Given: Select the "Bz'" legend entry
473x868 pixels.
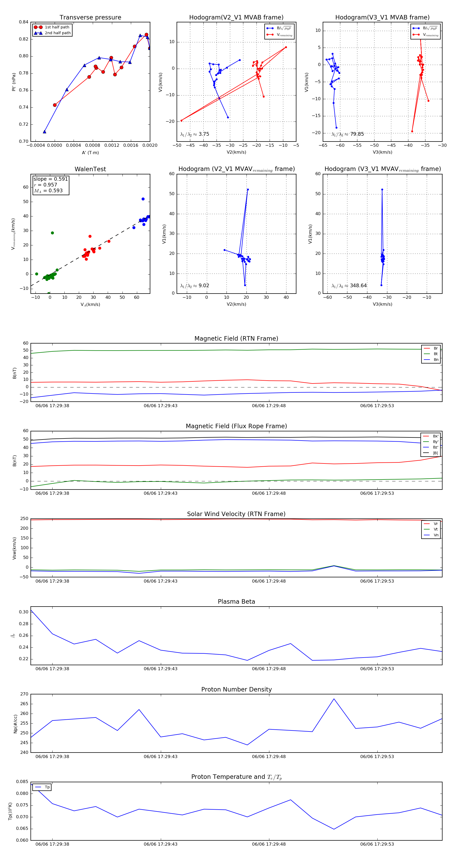Looking at the screenshot, I should coord(431,447).
